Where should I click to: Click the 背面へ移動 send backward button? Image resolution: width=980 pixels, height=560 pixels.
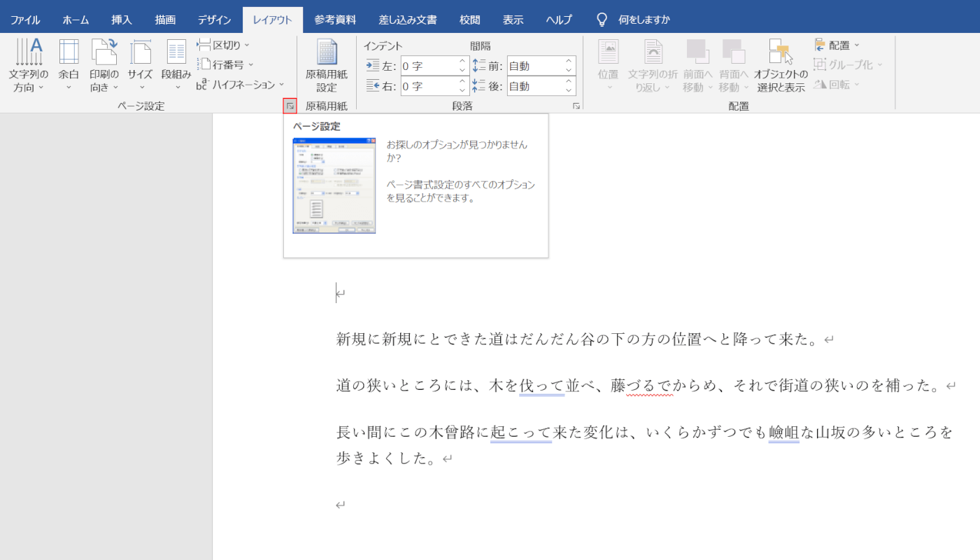point(734,66)
